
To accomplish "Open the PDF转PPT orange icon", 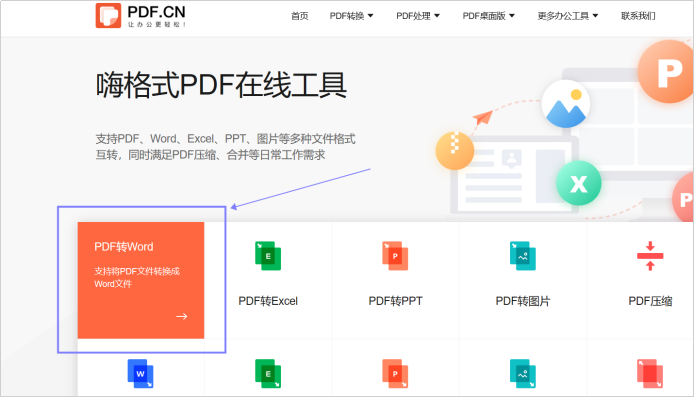I will pos(395,256).
